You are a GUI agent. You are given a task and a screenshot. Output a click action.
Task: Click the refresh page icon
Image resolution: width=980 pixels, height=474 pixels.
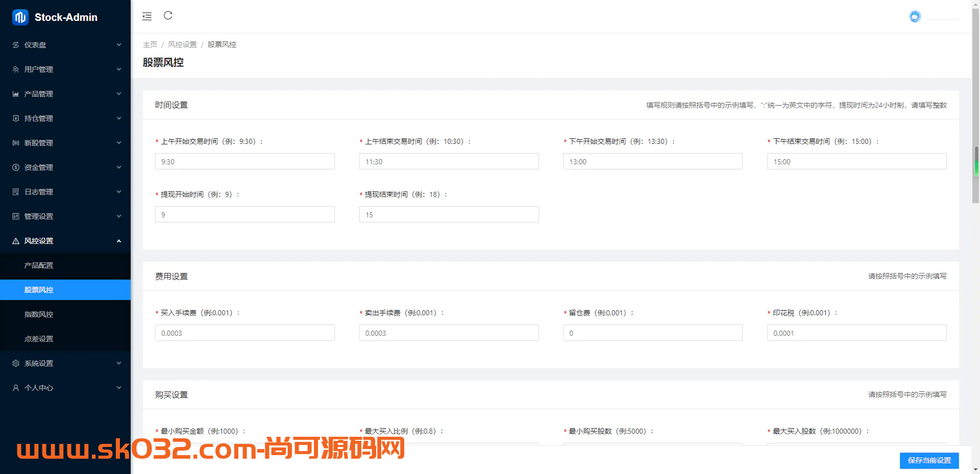(168, 16)
